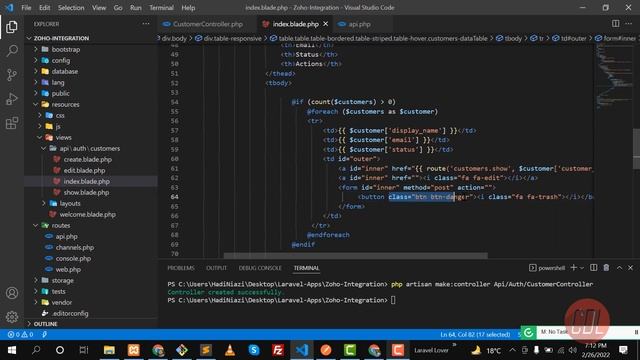The width and height of the screenshot is (640, 360).
Task: Open create.blade.php in explorer
Action: pyautogui.click(x=88, y=159)
